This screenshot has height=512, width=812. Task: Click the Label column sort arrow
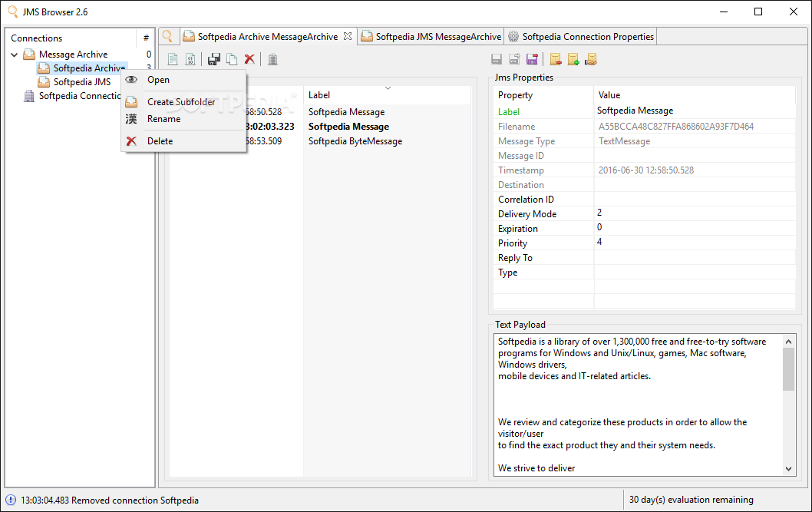tap(388, 88)
